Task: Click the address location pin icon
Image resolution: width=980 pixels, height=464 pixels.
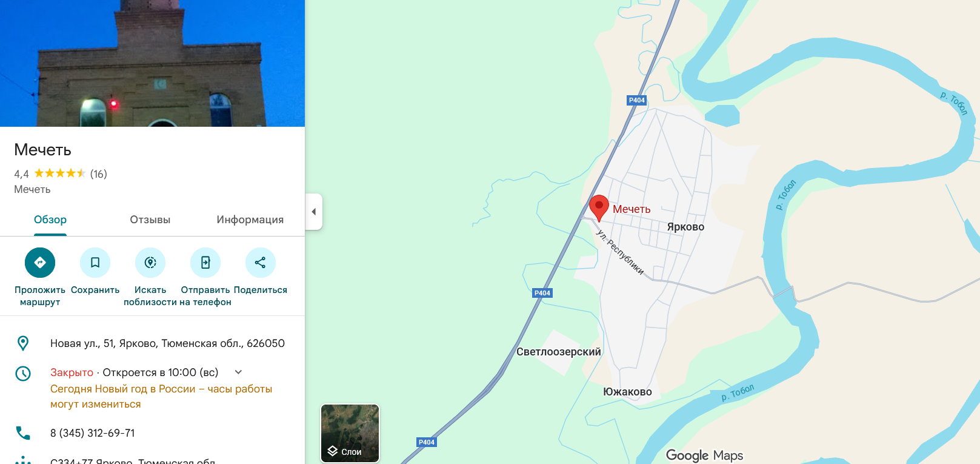Action: (x=23, y=343)
